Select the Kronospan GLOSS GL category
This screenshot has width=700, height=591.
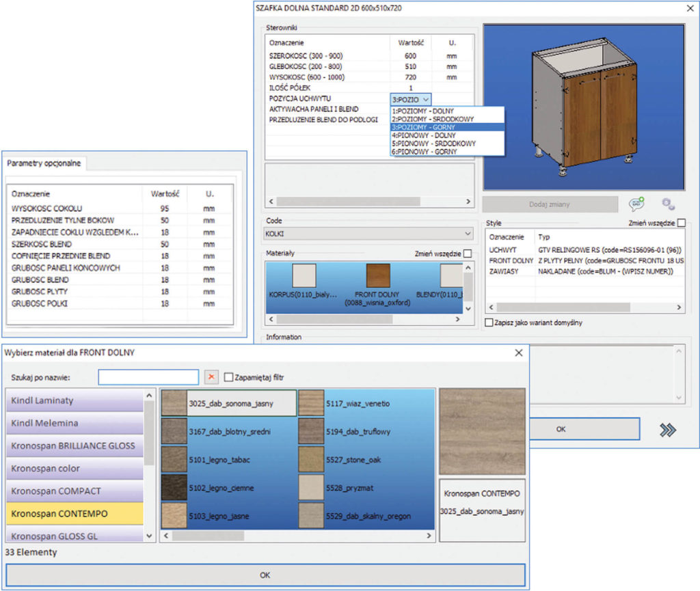[x=75, y=534]
